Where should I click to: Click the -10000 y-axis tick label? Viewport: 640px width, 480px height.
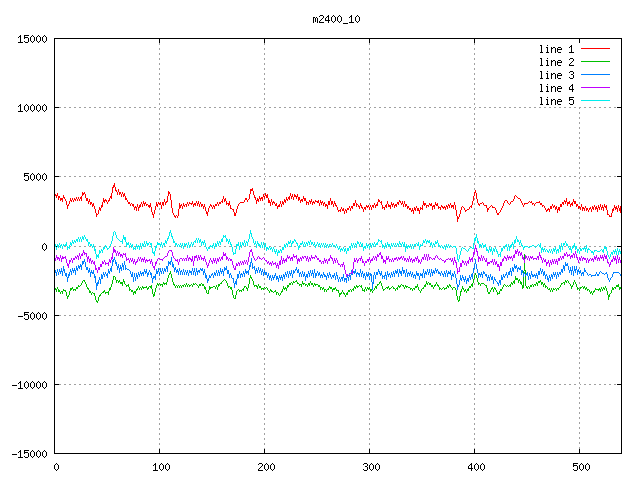pos(29,384)
